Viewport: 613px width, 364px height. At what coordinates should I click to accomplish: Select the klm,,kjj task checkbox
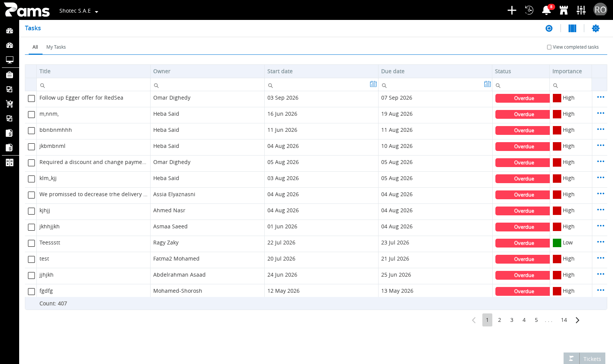click(x=31, y=179)
